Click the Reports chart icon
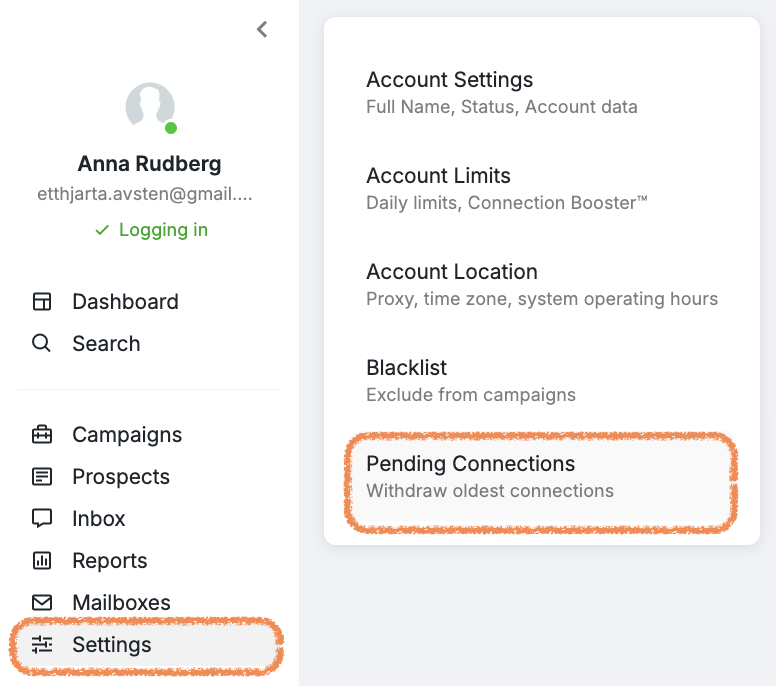 pyautogui.click(x=42, y=561)
